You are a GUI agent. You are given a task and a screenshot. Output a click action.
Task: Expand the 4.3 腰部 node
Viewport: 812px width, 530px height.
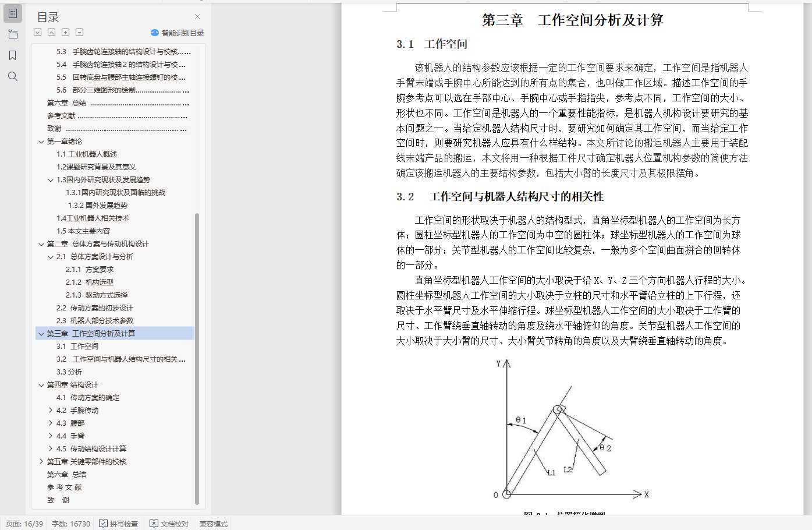point(51,423)
